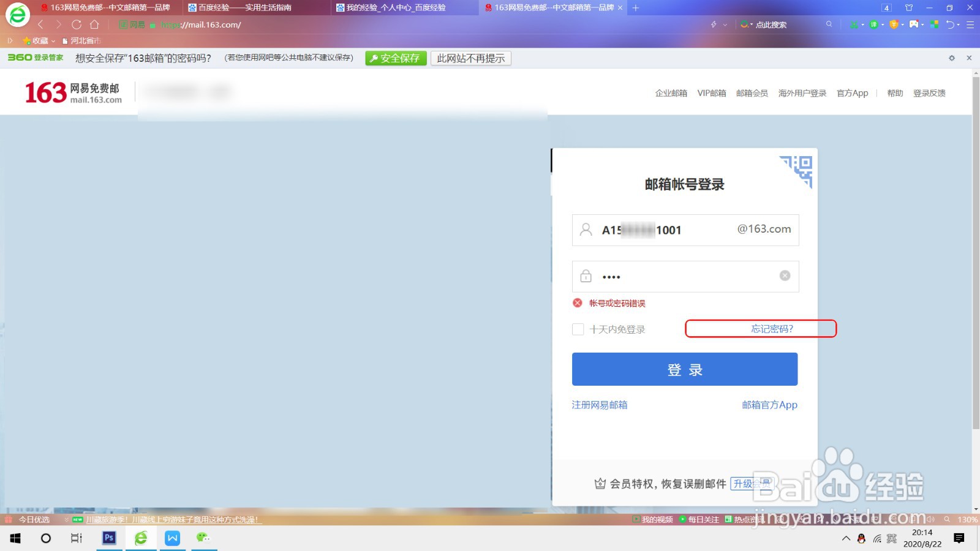
Task: Click the tab count icon showing 4
Action: (x=886, y=7)
